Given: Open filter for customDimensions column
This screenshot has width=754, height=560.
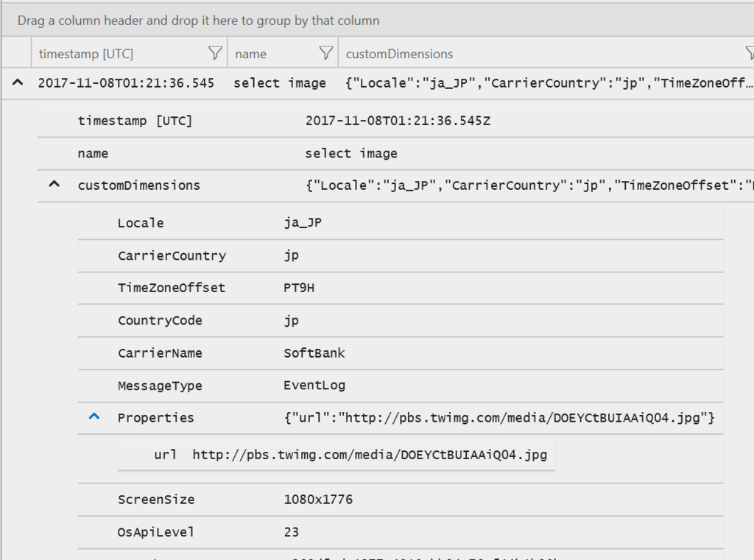Looking at the screenshot, I should tap(750, 53).
